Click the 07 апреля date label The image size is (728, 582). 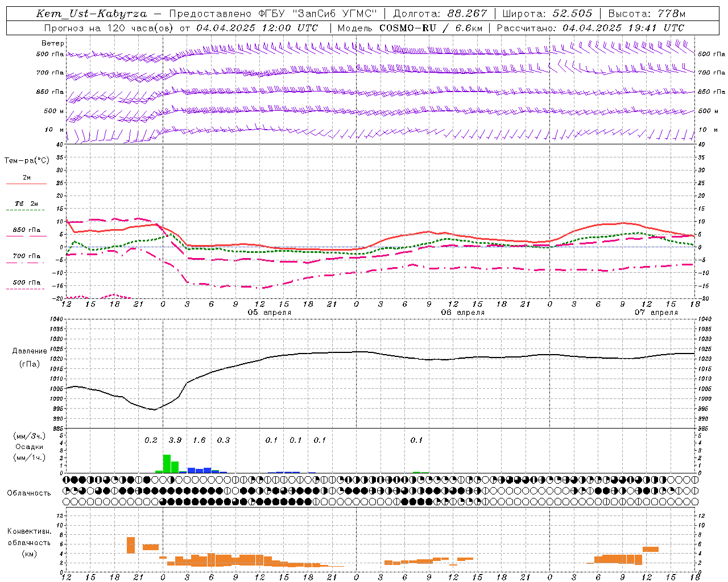(x=656, y=313)
